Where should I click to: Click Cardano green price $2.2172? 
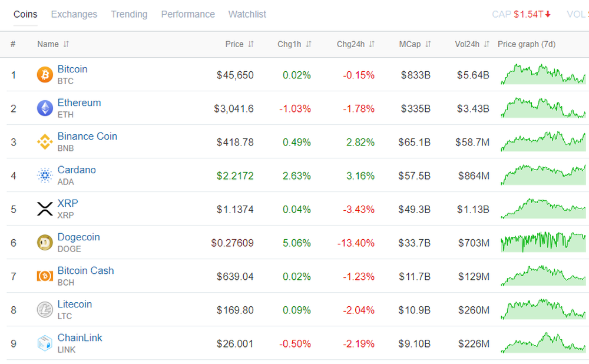235,176
